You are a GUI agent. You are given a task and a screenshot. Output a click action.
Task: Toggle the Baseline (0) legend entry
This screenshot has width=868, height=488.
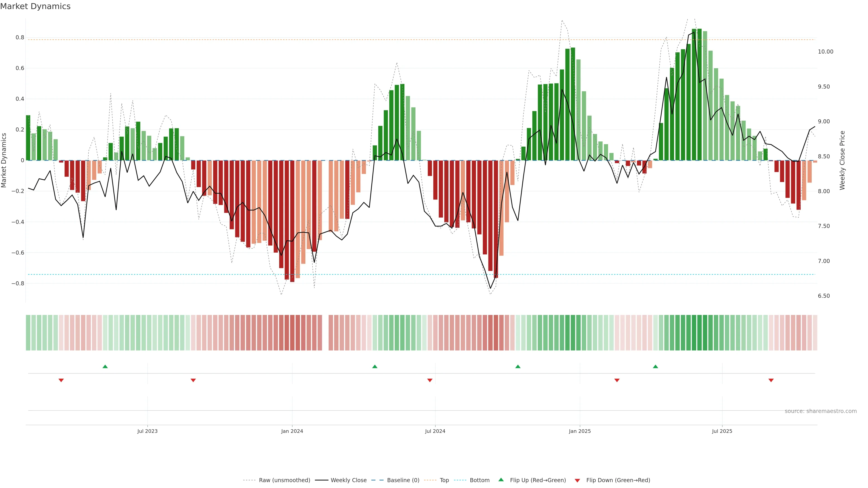coord(403,480)
